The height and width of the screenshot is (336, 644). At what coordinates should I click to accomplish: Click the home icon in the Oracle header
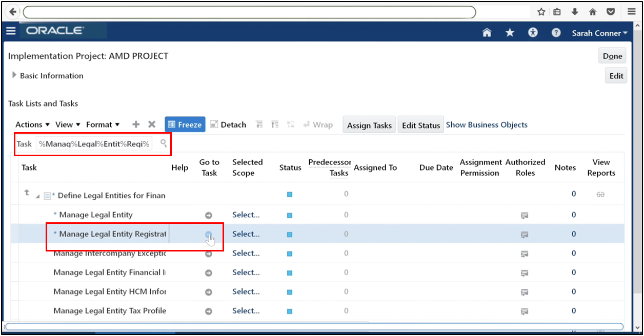(x=487, y=32)
